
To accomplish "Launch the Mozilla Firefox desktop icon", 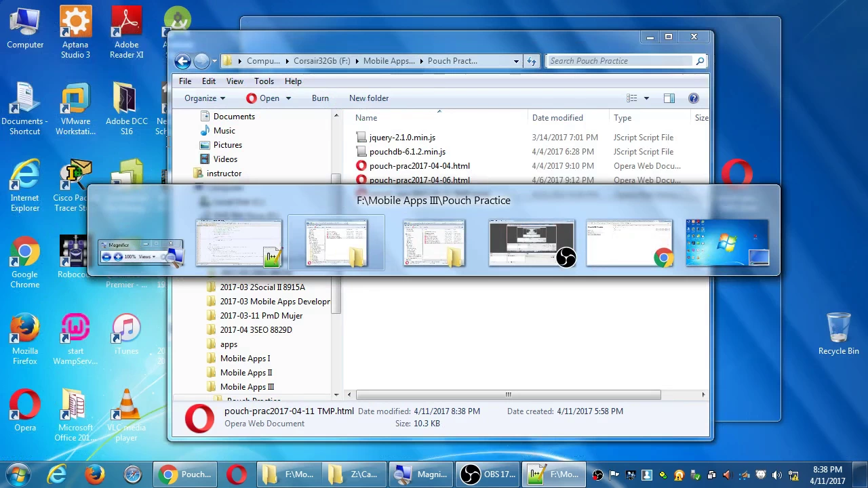I will pos(25,339).
